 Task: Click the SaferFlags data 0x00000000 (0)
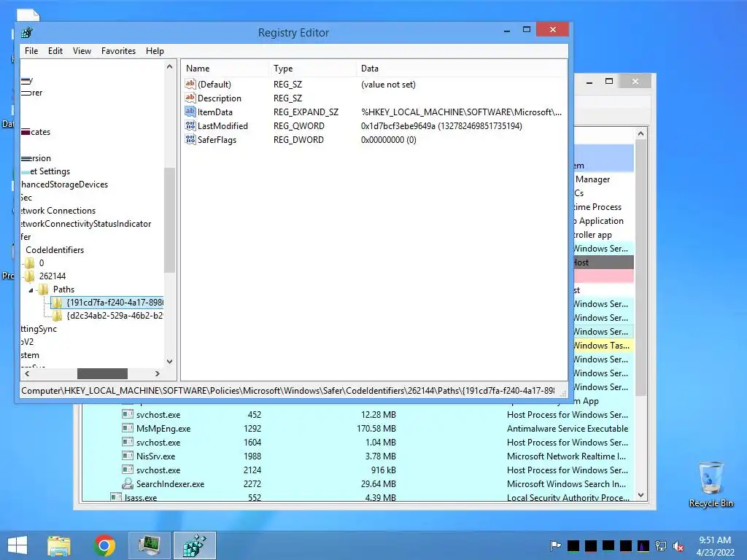click(x=388, y=139)
